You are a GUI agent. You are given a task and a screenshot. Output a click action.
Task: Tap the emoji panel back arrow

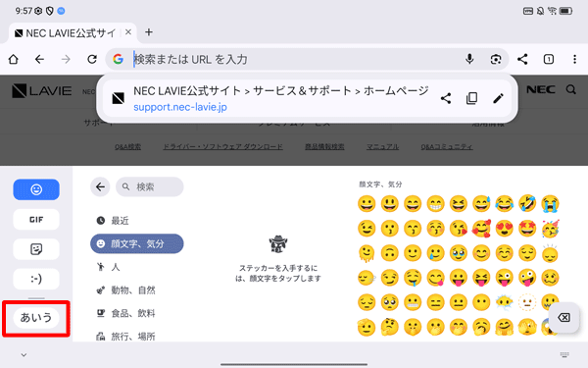click(100, 186)
